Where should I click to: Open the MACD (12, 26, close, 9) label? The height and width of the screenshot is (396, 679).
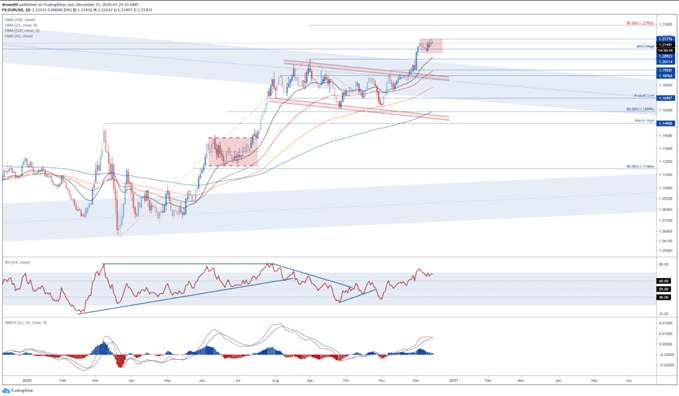pyautogui.click(x=26, y=323)
